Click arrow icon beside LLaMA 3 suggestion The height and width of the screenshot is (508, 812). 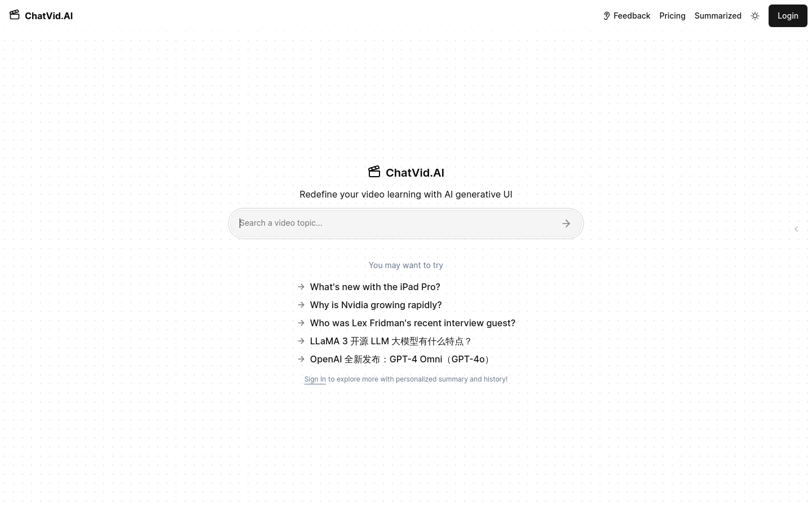[x=301, y=341]
